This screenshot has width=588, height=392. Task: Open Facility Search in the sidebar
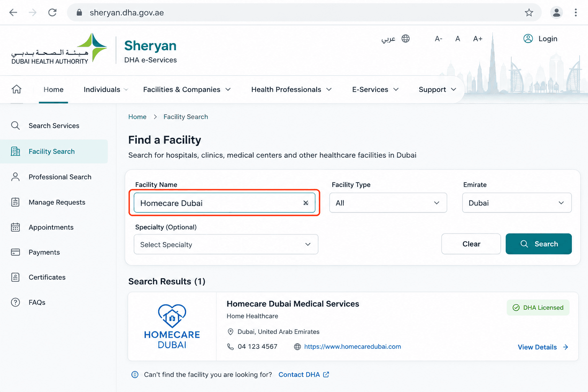[x=54, y=151]
